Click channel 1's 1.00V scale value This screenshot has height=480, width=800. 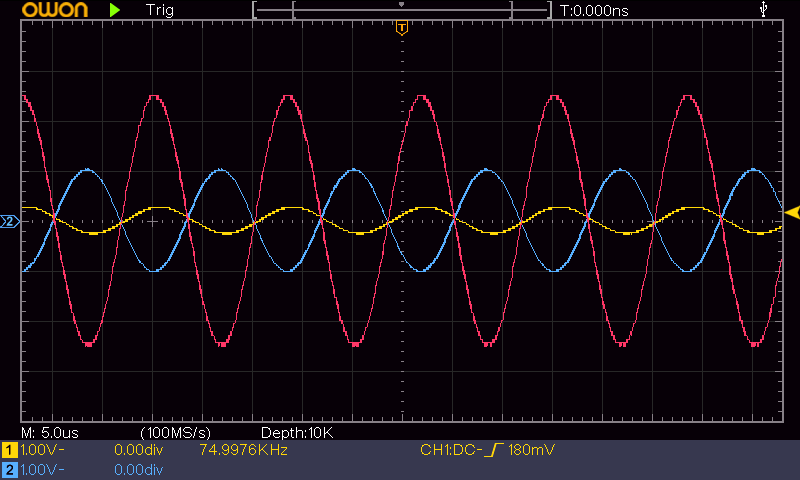(42, 451)
